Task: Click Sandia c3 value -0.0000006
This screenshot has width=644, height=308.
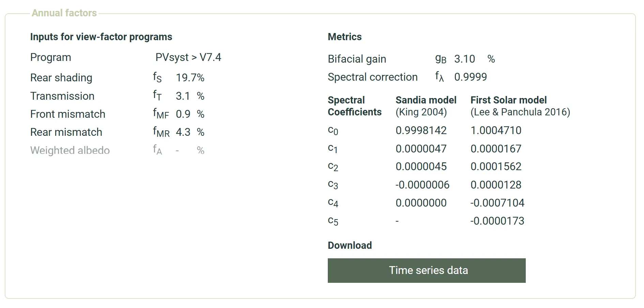Action: coord(422,185)
